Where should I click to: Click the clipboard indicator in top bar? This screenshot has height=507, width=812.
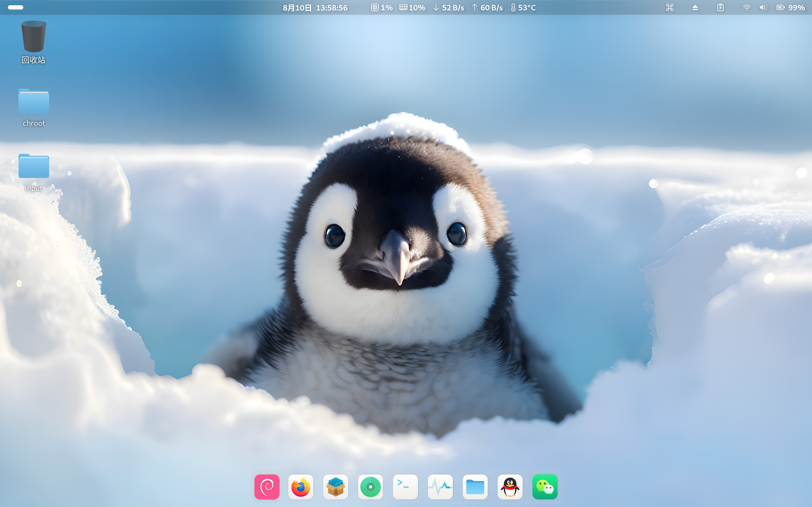[720, 7]
